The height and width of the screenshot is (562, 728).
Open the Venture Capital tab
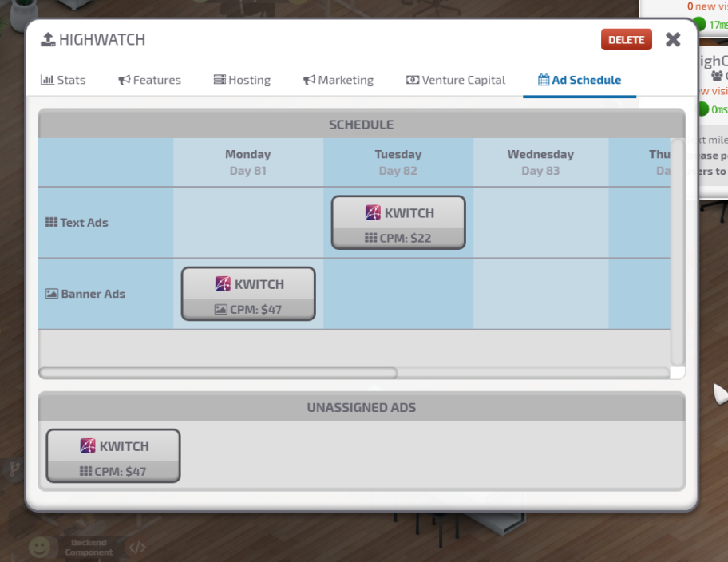(x=456, y=80)
